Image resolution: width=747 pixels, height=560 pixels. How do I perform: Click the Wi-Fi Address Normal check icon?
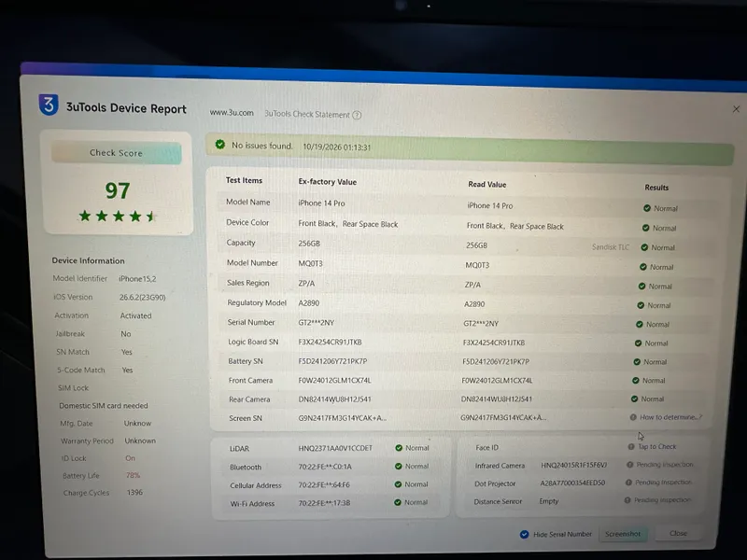pos(398,502)
